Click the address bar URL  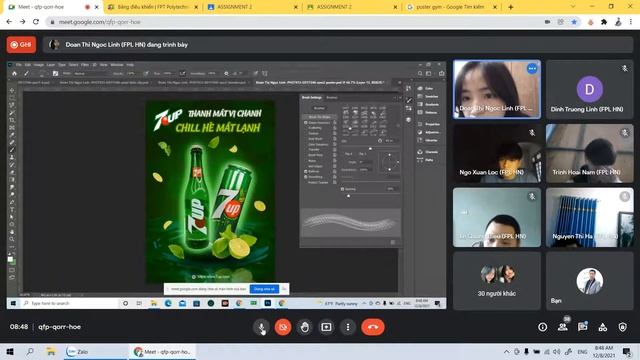tap(99, 22)
